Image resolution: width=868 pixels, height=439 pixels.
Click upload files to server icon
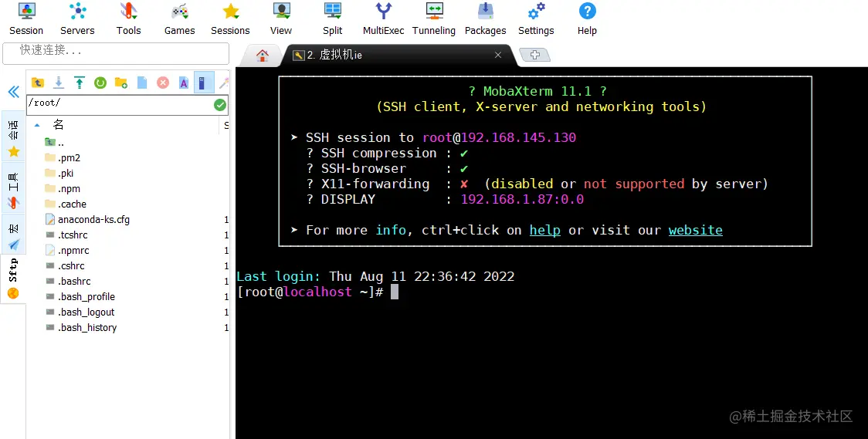pyautogui.click(x=80, y=83)
